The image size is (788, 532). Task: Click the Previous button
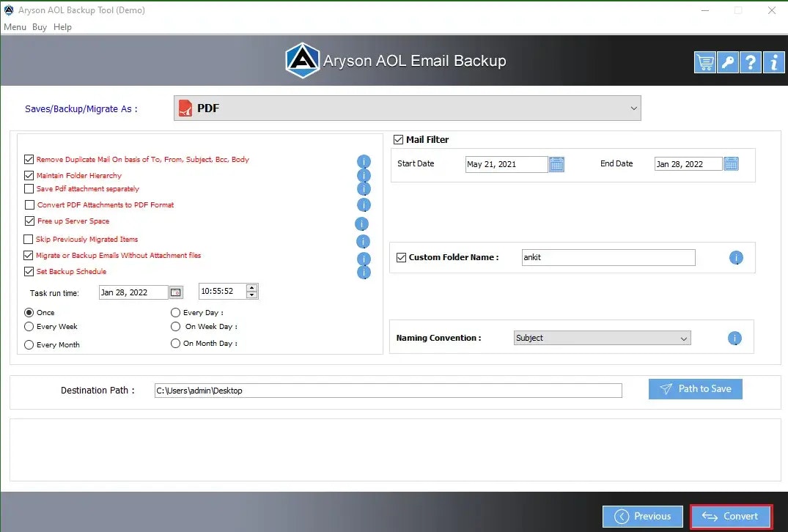coord(643,517)
